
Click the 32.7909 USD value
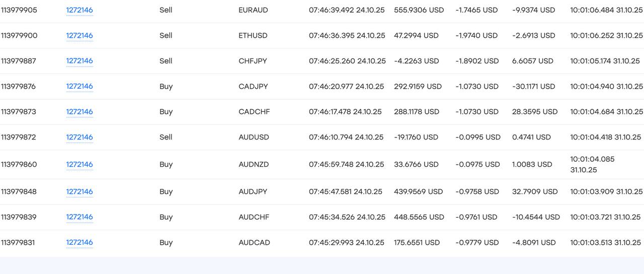click(x=535, y=192)
